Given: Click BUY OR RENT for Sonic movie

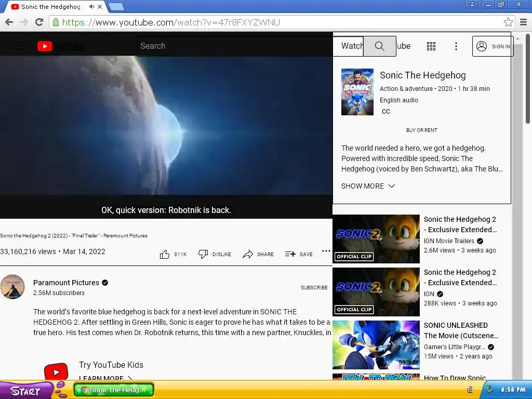Looking at the screenshot, I should pyautogui.click(x=422, y=130).
